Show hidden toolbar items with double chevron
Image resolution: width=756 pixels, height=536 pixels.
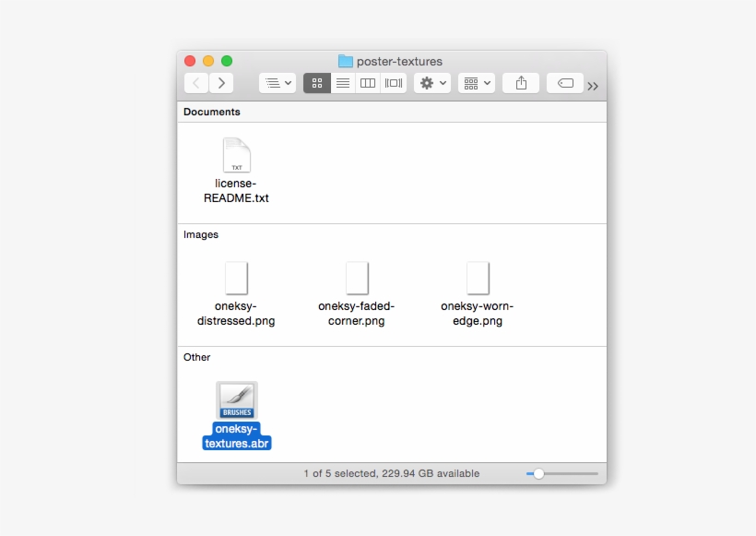pyautogui.click(x=593, y=86)
